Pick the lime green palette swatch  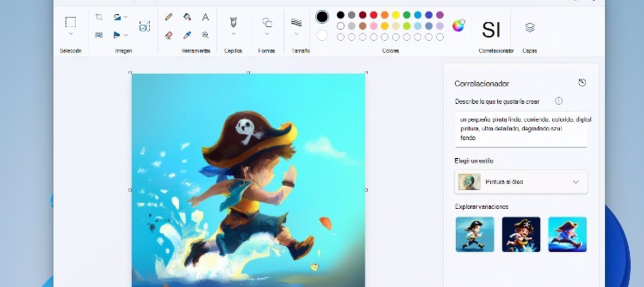coord(407,26)
